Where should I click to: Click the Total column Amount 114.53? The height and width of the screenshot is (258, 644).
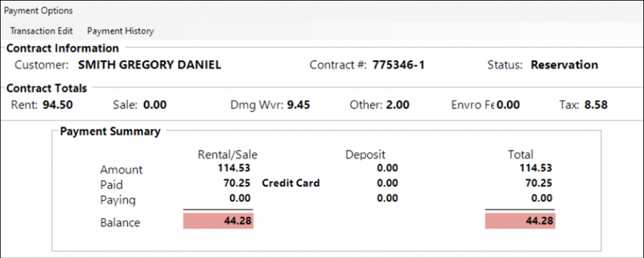[x=537, y=168]
